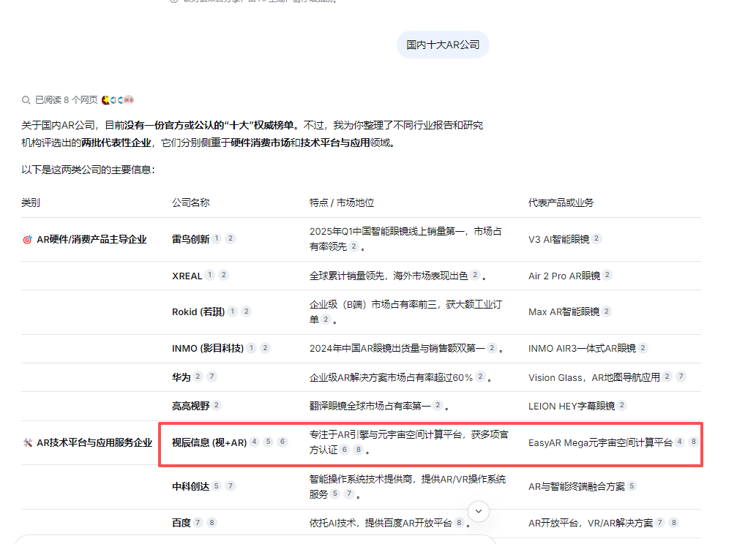Open citation 8 after 方认证
Image resolution: width=756 pixels, height=544 pixels.
click(x=358, y=449)
